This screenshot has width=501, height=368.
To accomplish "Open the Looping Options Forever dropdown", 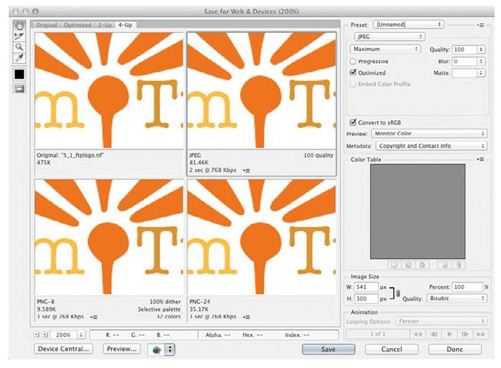I will tap(441, 322).
